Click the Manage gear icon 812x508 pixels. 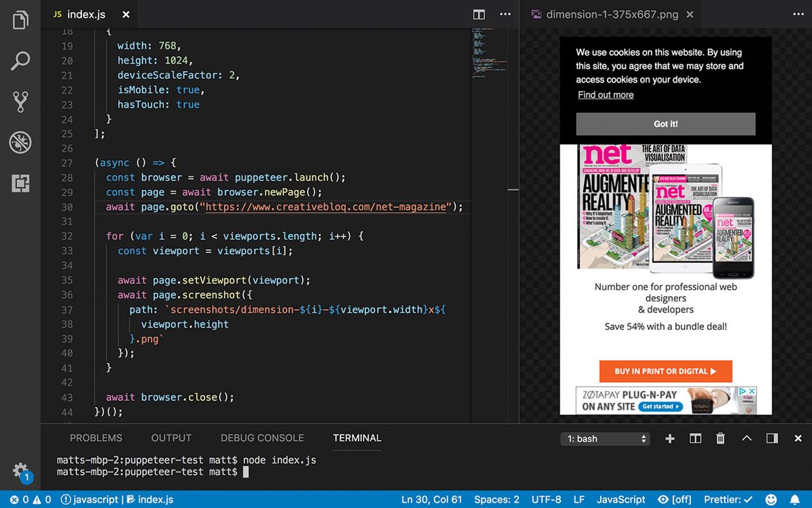tap(20, 470)
